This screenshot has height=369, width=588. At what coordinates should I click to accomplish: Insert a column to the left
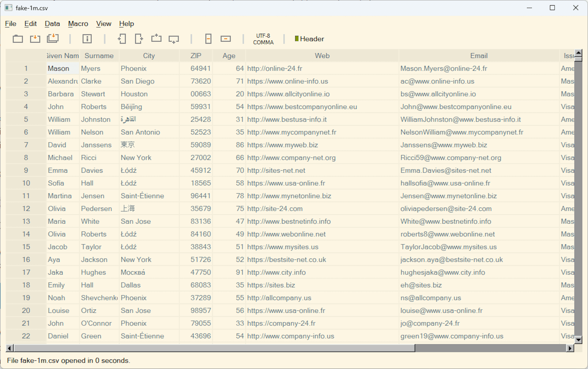(x=122, y=39)
